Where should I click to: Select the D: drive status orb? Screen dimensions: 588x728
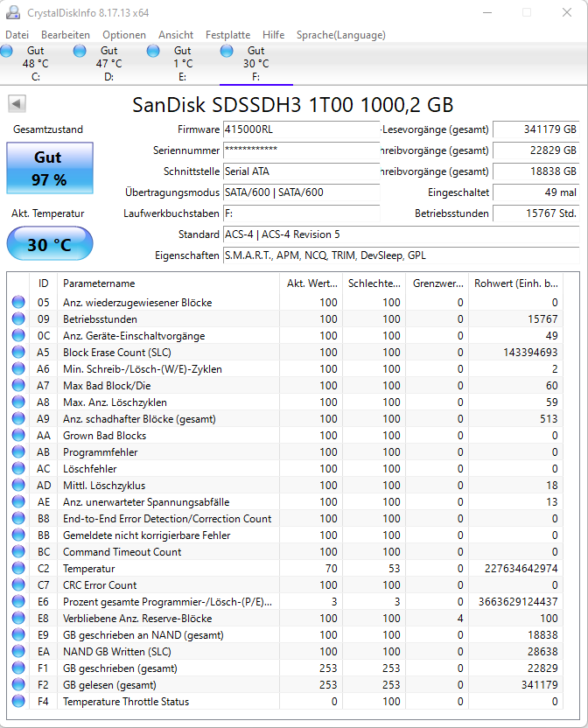click(80, 51)
